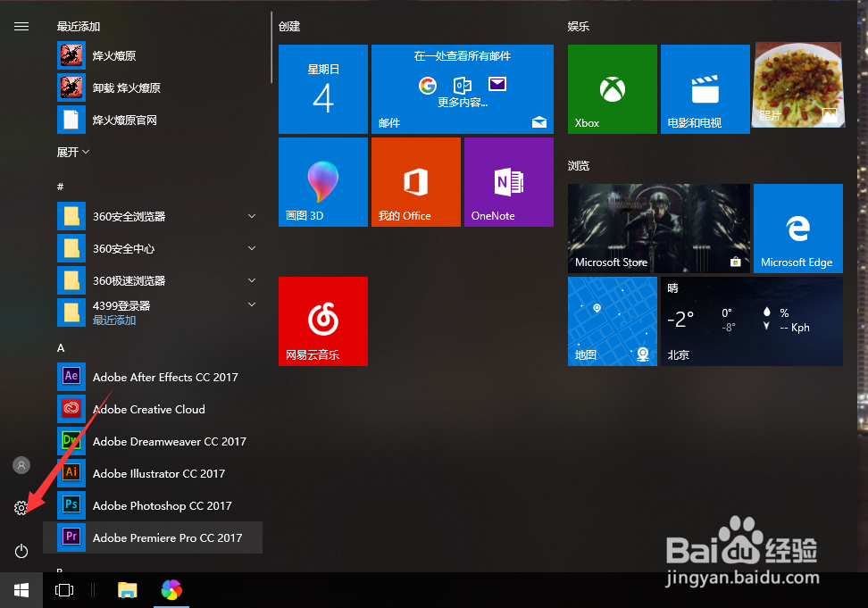The height and width of the screenshot is (608, 868).
Task: Click the app list scrollbar
Action: (x=271, y=47)
